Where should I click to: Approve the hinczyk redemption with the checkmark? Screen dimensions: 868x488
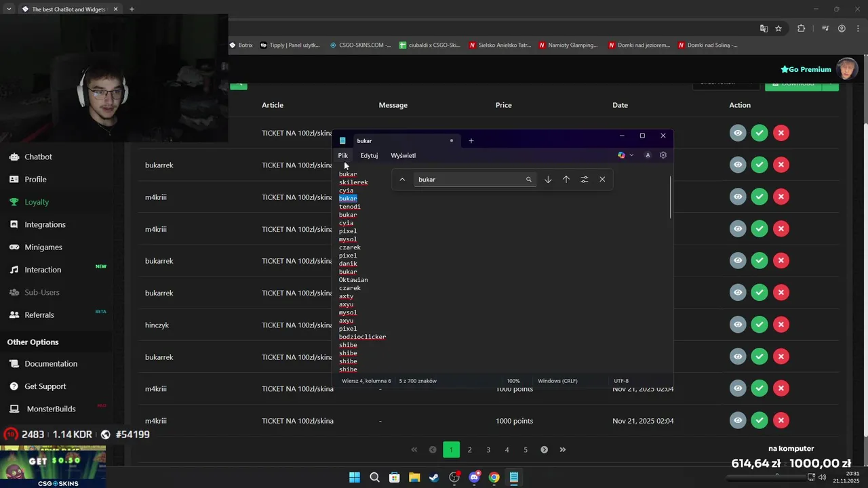(x=759, y=325)
